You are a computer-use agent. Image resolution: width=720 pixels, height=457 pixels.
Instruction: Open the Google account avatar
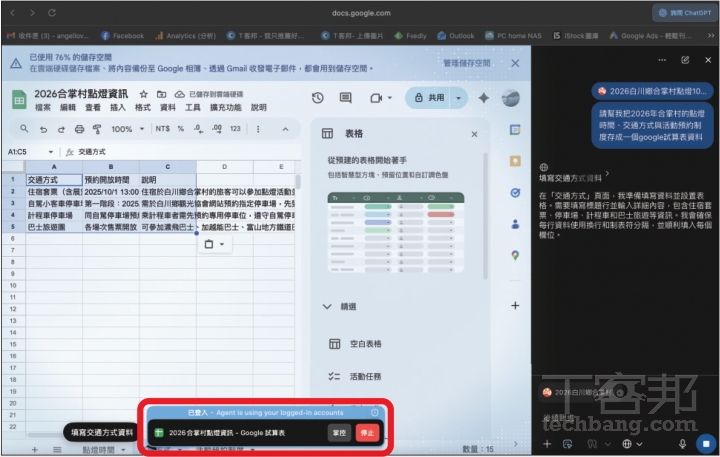point(510,98)
